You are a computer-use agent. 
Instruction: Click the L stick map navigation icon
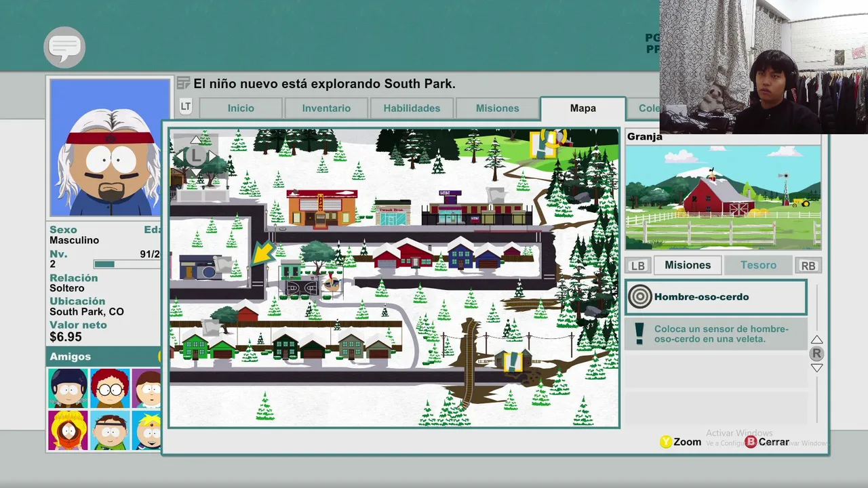point(195,156)
